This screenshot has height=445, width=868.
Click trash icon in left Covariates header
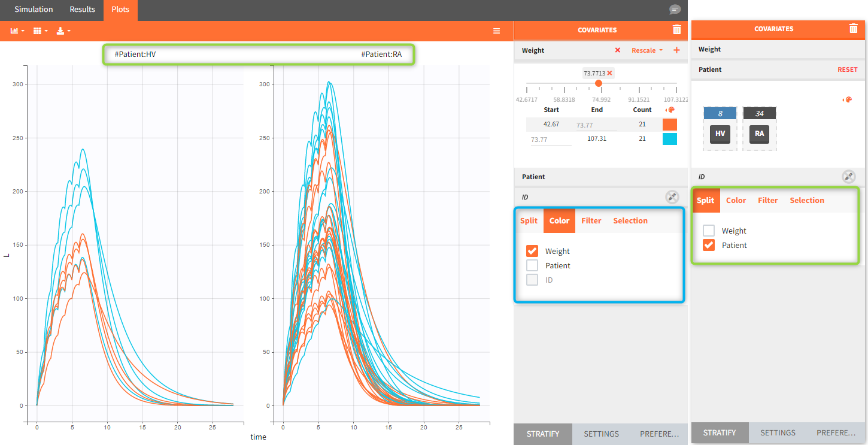click(676, 29)
